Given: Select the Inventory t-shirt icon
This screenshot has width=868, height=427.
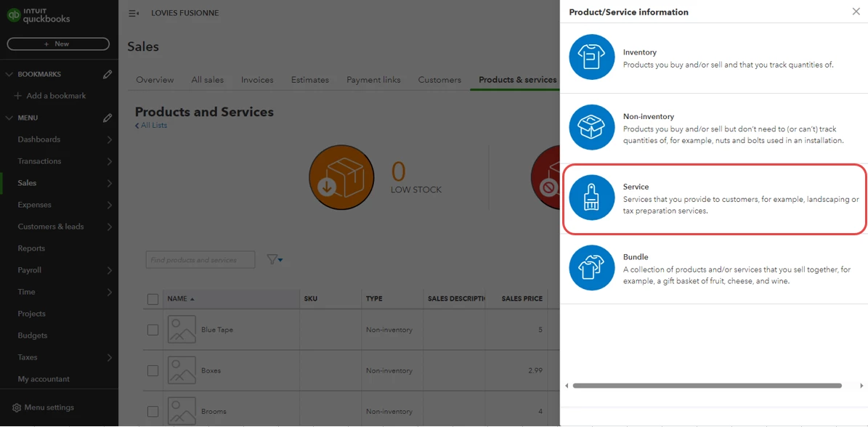Looking at the screenshot, I should pyautogui.click(x=592, y=57).
